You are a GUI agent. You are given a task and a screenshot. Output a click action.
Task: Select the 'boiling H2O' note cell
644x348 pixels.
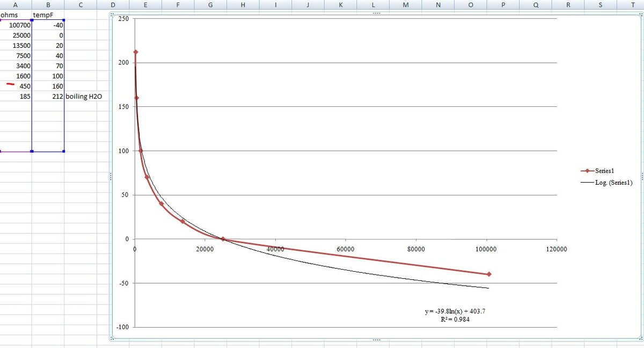tap(84, 97)
